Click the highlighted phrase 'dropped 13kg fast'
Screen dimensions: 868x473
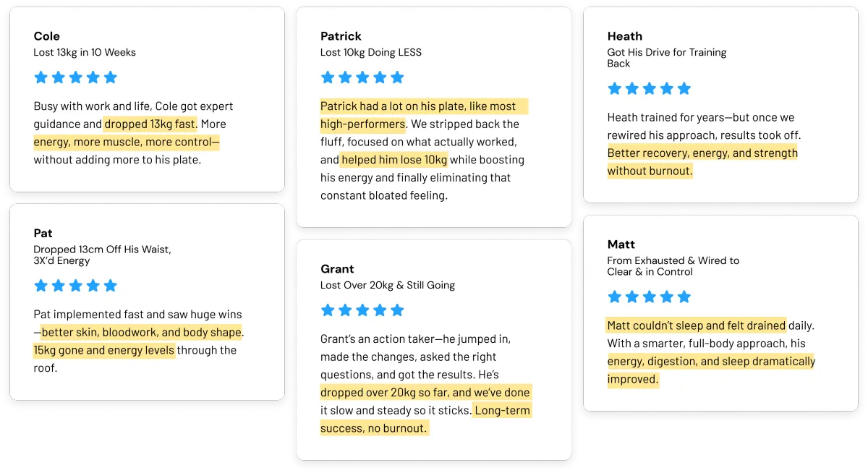150,124
